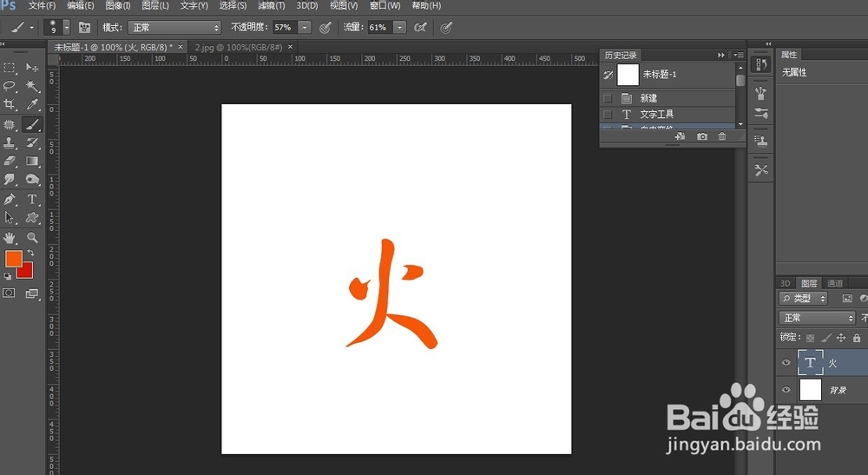This screenshot has height=475, width=868.
Task: Select the History Brush tool
Action: pyautogui.click(x=32, y=142)
